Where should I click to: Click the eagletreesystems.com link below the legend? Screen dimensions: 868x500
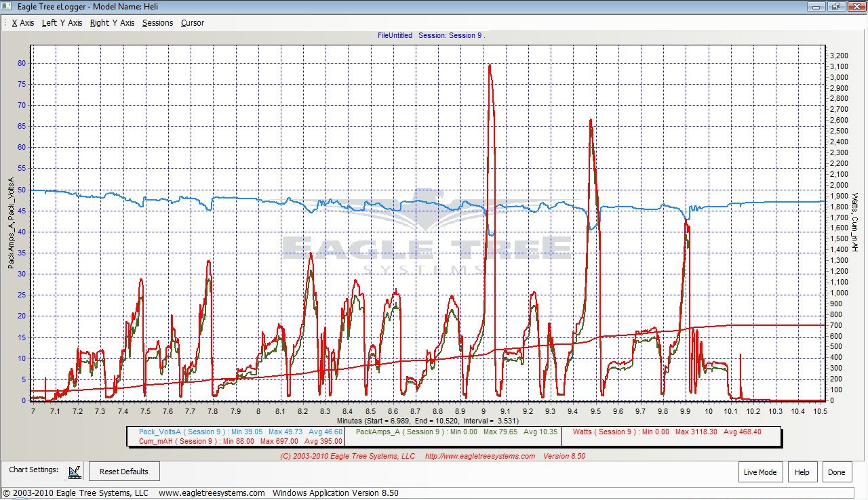coord(479,456)
